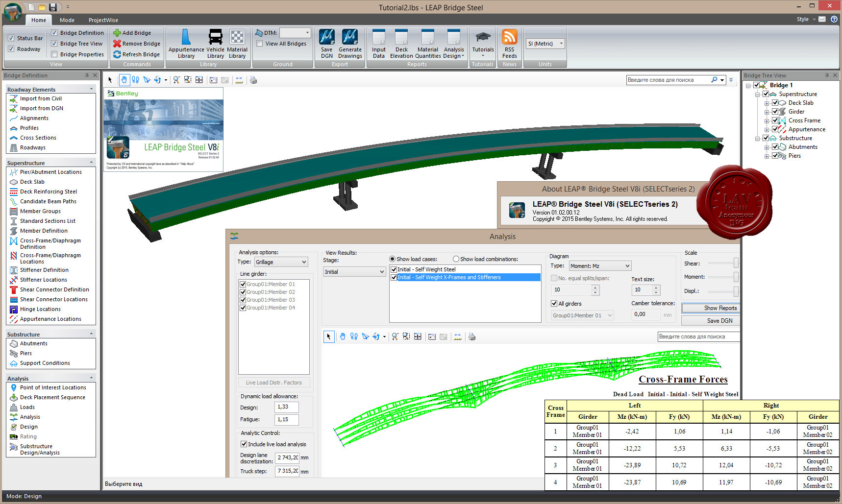Viewport: 842px width, 504px height.
Task: Click Add Bridge command
Action: click(132, 33)
